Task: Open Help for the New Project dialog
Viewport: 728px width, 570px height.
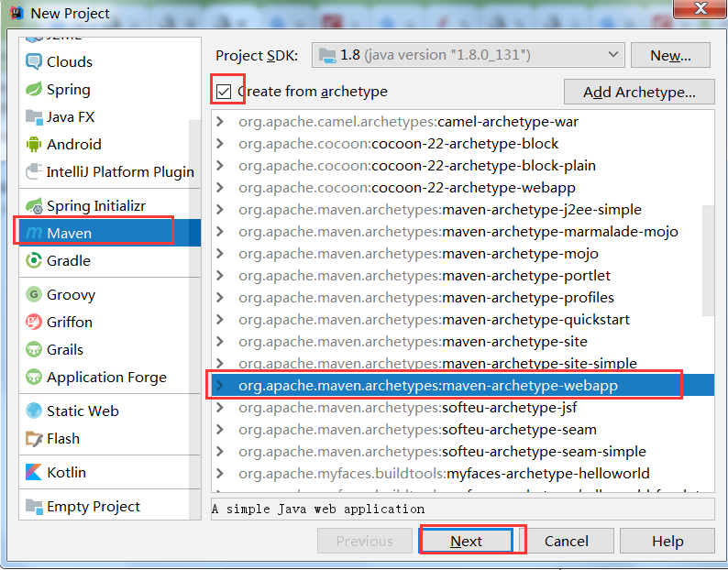Action: pyautogui.click(x=667, y=541)
